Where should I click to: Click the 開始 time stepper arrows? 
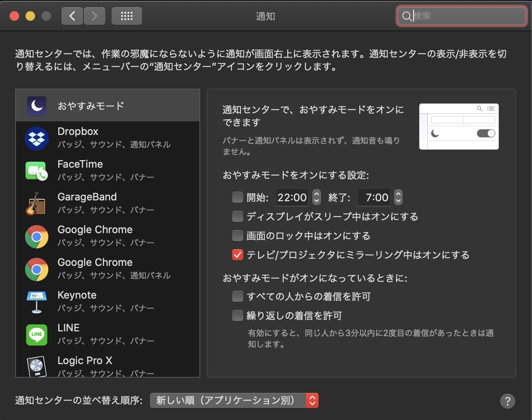coord(317,197)
